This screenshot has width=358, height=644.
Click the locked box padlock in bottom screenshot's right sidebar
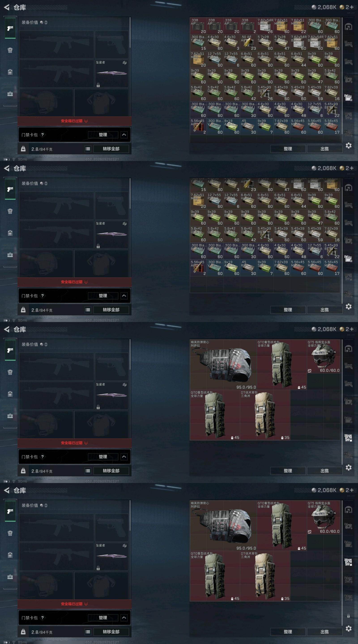349,616
